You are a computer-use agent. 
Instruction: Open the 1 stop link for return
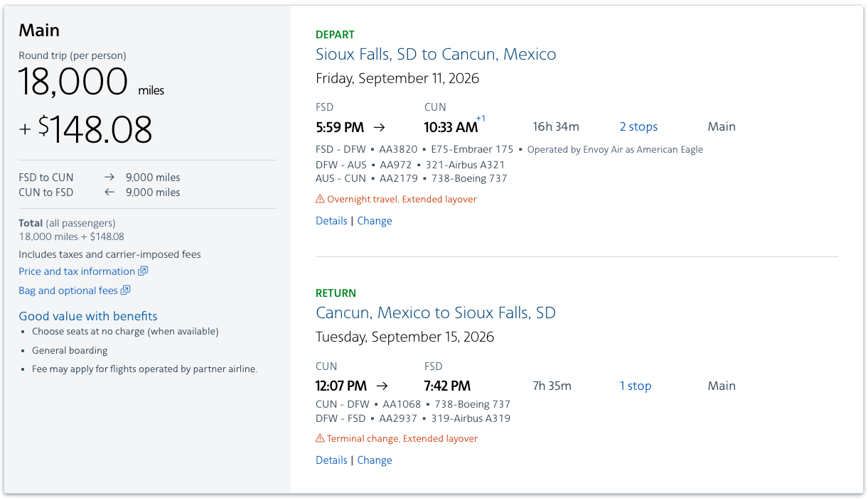coord(635,386)
